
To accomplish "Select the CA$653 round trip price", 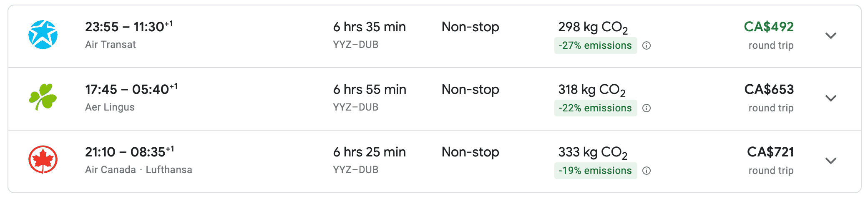I will (769, 90).
